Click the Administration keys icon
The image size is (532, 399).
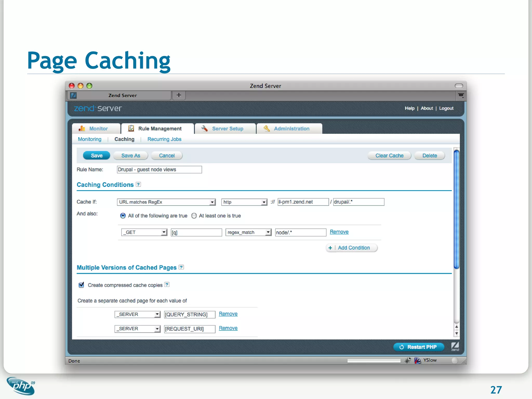pos(267,128)
